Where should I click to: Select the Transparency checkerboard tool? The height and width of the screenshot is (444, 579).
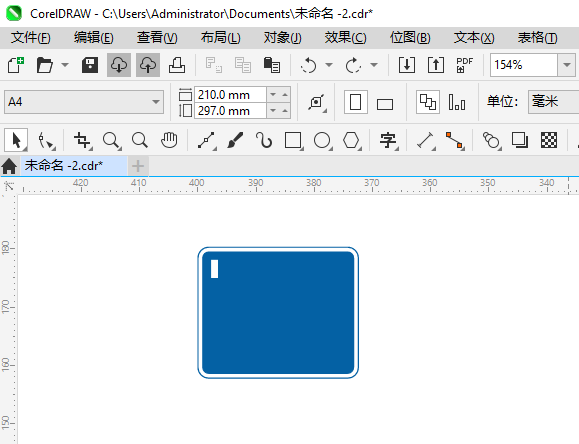549,140
